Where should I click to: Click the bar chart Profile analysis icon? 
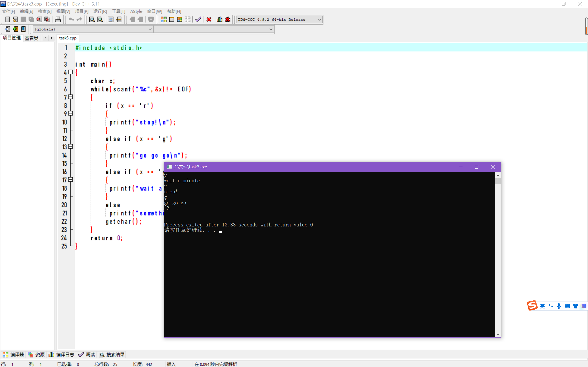[x=219, y=20]
